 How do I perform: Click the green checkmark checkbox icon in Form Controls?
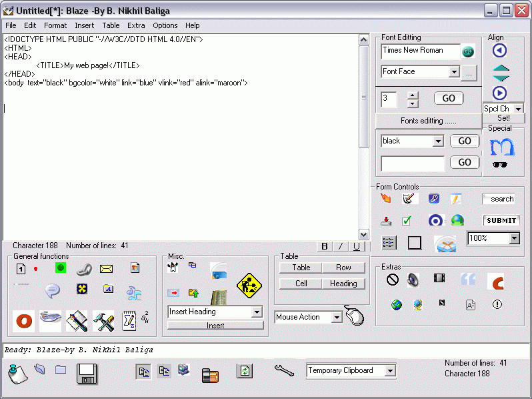406,221
